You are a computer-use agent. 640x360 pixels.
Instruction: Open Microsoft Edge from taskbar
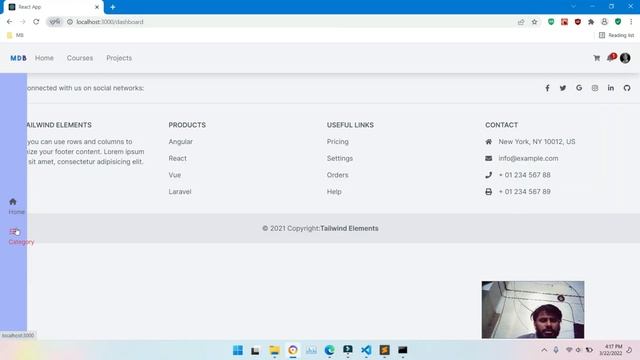pos(329,350)
